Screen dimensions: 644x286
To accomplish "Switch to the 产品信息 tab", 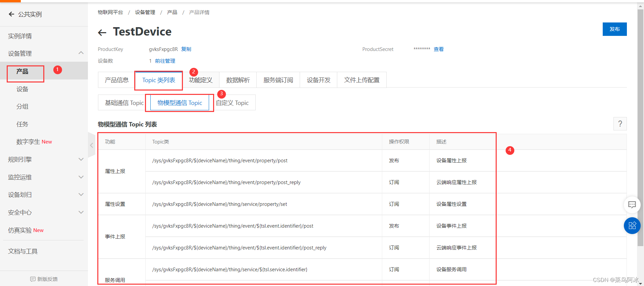I will [x=116, y=80].
